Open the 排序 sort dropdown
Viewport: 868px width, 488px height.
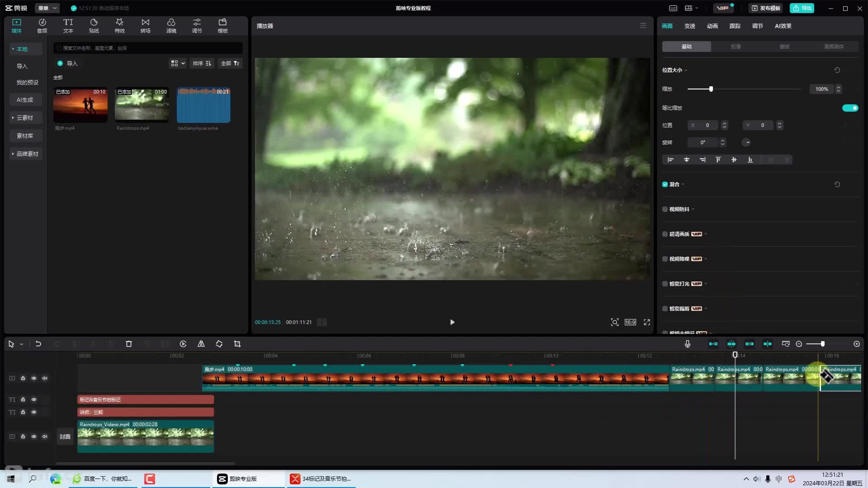pyautogui.click(x=202, y=63)
